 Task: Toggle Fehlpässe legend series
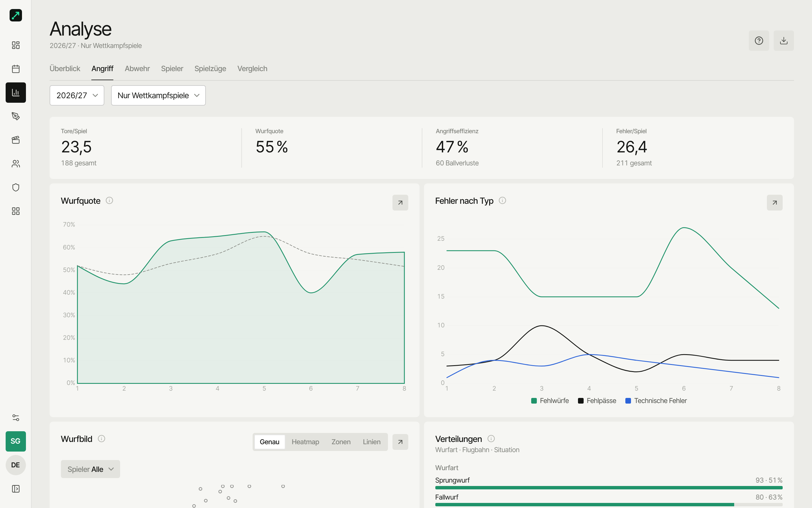(x=597, y=401)
